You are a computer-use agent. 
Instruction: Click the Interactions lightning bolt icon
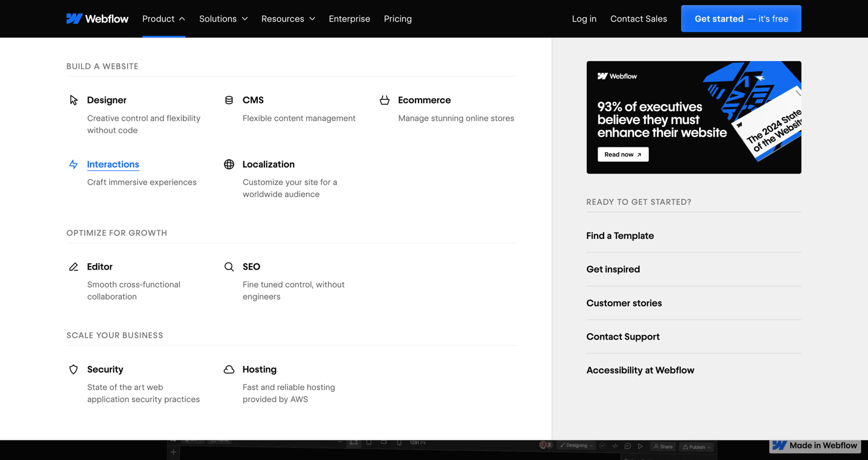(x=74, y=164)
